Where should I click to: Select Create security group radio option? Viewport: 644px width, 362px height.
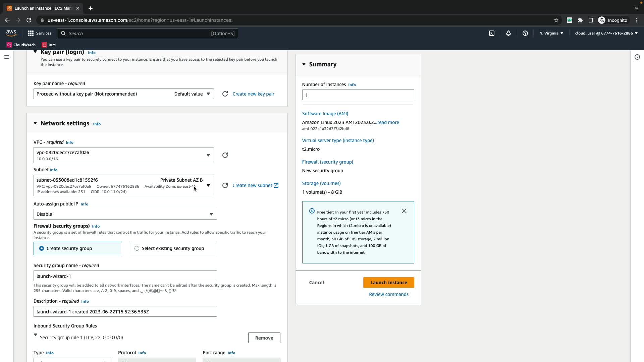(42, 248)
